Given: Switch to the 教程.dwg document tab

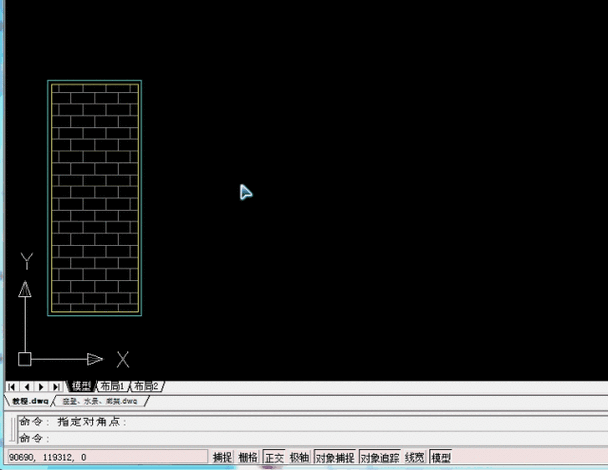Looking at the screenshot, I should [x=27, y=401].
